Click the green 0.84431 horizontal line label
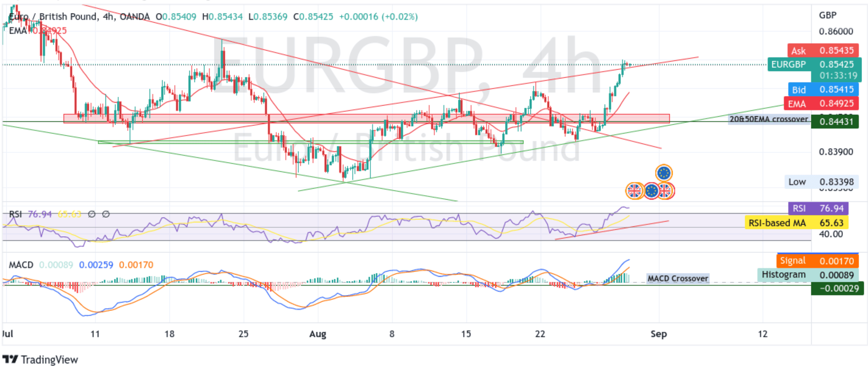The height and width of the screenshot is (390, 868). 834,122
